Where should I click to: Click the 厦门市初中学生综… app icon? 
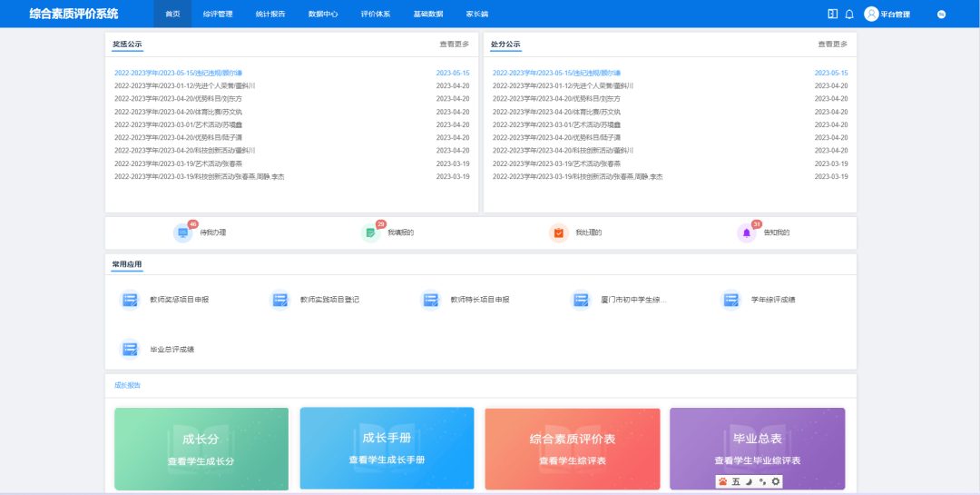[582, 300]
